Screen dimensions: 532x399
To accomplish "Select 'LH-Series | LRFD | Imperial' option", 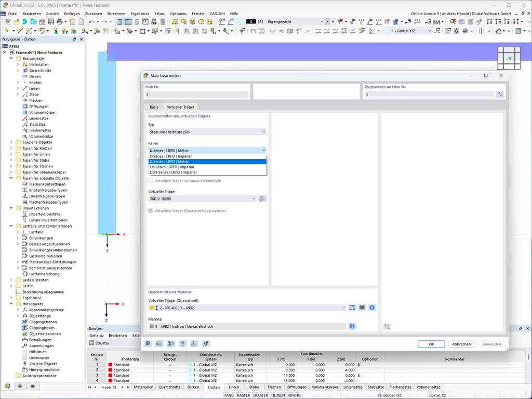I will click(207, 167).
